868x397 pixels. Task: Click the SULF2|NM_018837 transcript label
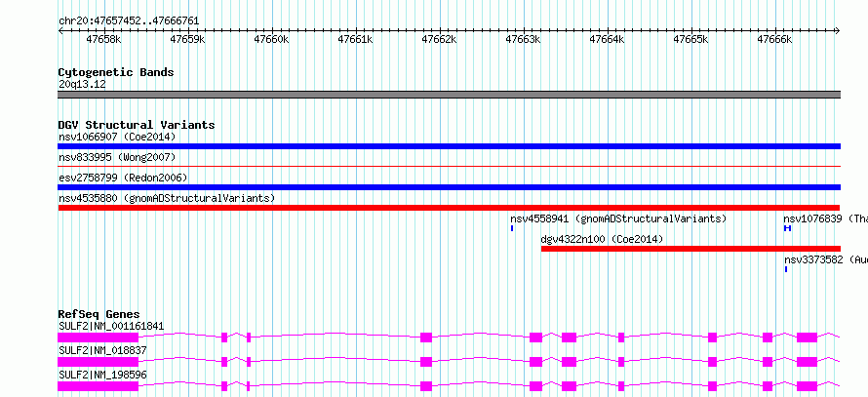click(x=102, y=350)
